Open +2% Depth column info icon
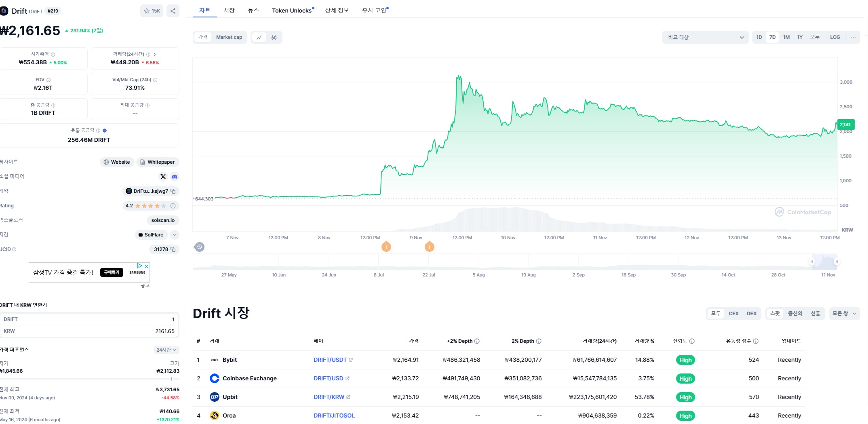Viewport: 868px width, 424px height. pyautogui.click(x=477, y=341)
